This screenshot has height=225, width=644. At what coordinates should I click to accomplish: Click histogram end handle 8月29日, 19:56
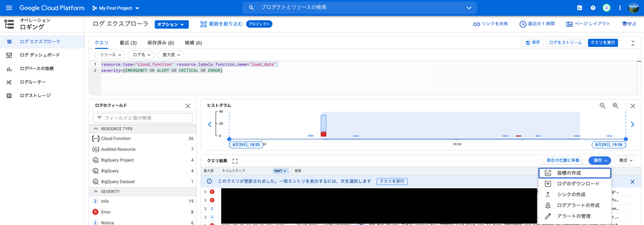(609, 144)
